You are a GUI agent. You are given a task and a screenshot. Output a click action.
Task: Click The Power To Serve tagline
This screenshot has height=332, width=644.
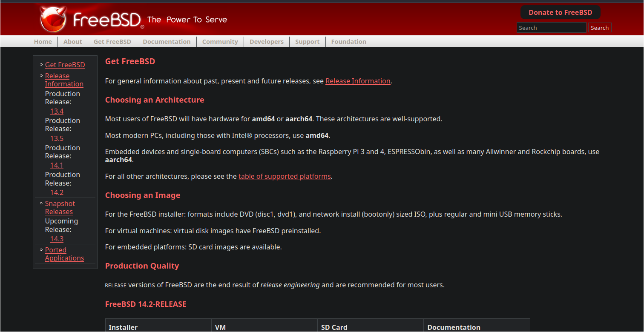click(x=187, y=20)
